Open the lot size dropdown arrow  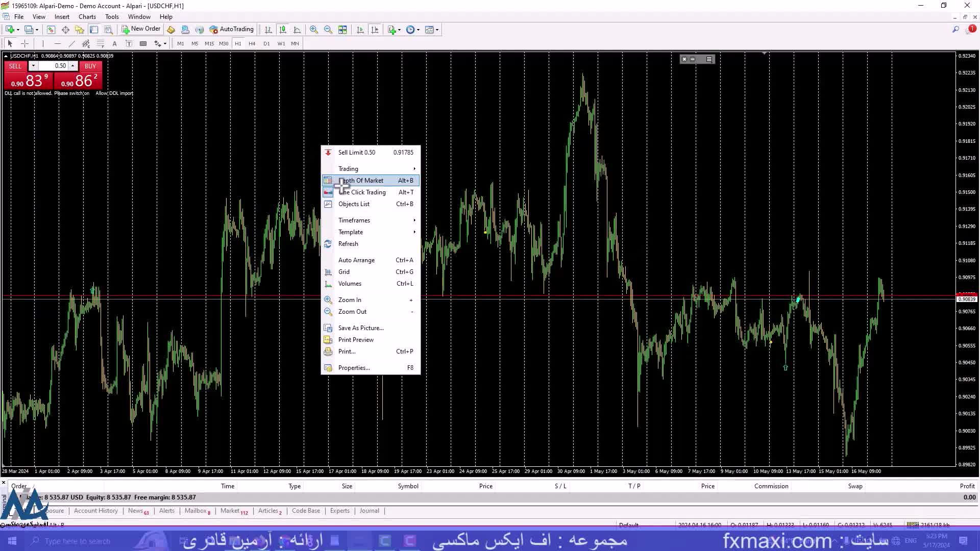(x=33, y=66)
